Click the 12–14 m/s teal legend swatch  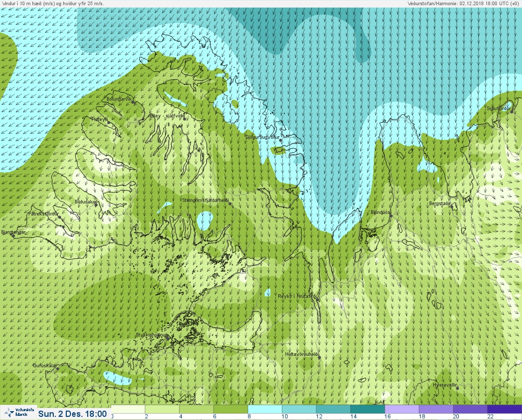[334, 409]
